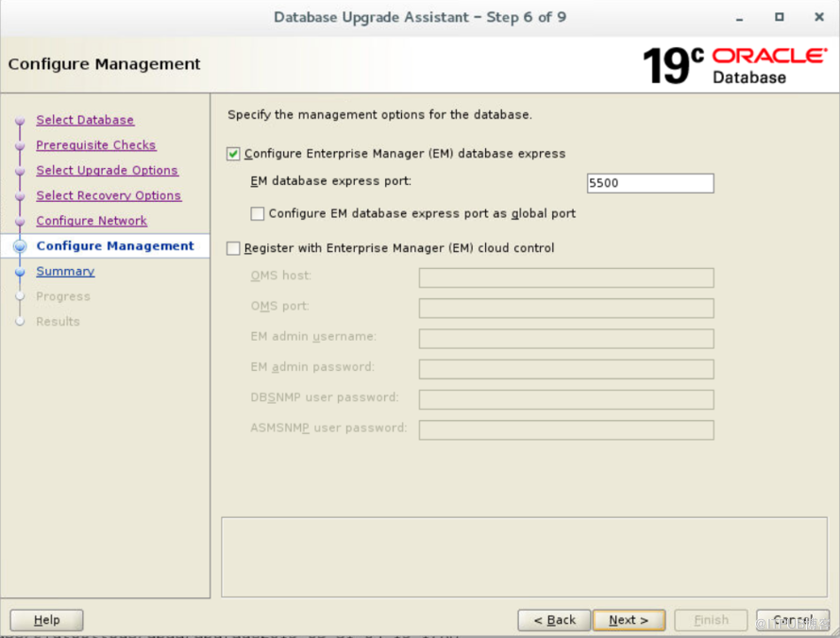Screen dimensions: 840x638
Task: Jump to the Summary step
Action: click(65, 272)
